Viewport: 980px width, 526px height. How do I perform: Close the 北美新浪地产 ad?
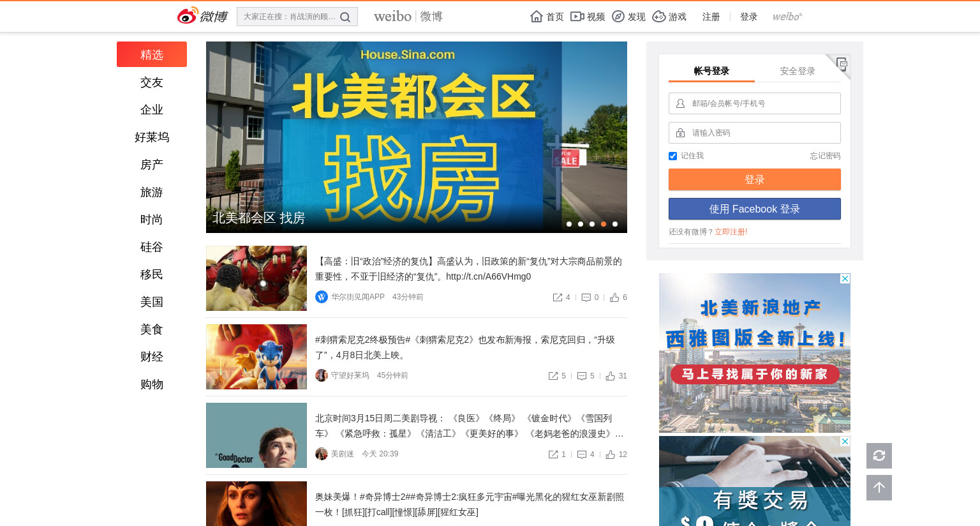(x=845, y=279)
